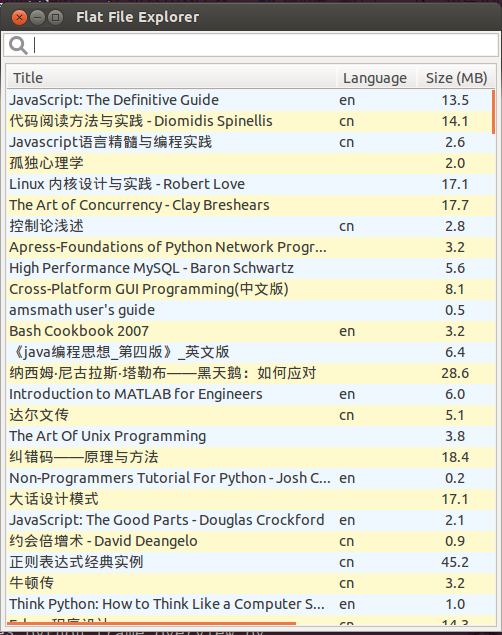The height and width of the screenshot is (635, 502).
Task: Click size value 45.2
Action: click(x=455, y=562)
